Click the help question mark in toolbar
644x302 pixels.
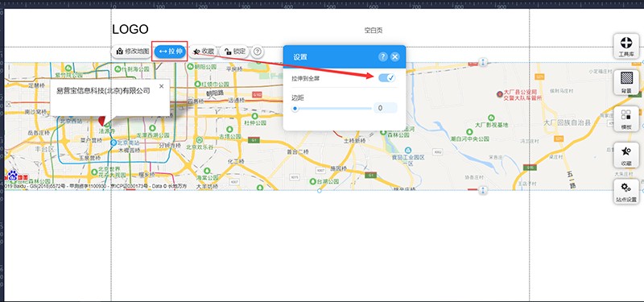pos(257,52)
